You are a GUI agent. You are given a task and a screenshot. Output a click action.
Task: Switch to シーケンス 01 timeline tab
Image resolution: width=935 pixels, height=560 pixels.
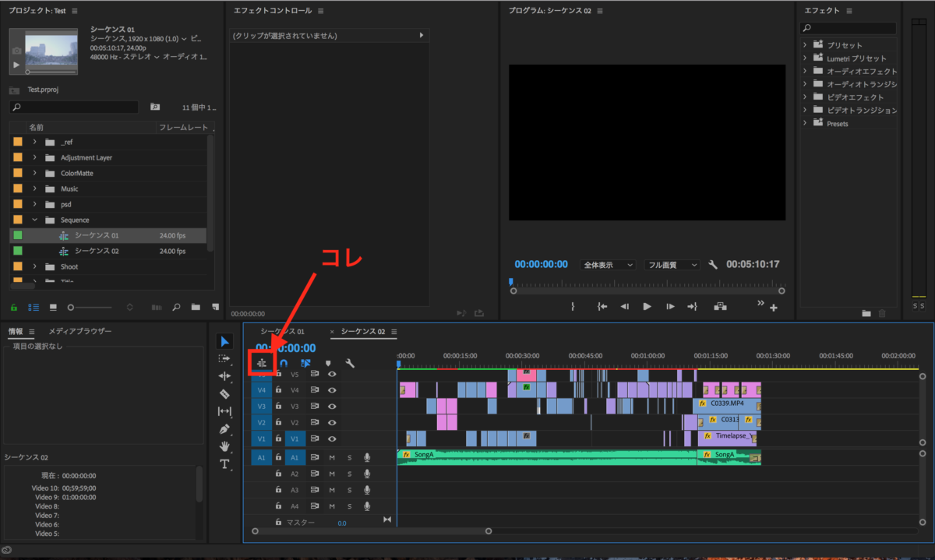click(x=282, y=332)
